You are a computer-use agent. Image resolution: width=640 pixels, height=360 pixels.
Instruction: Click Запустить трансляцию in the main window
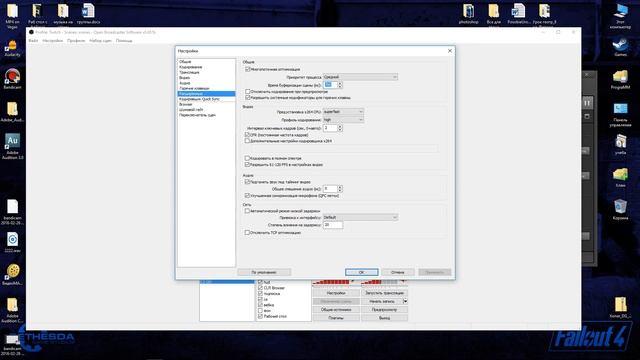384,293
